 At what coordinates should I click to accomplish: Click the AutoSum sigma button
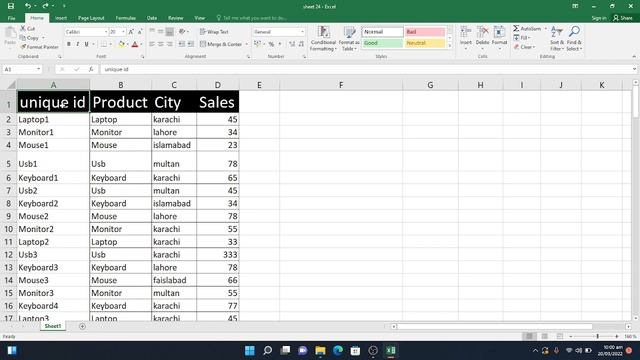(527, 29)
